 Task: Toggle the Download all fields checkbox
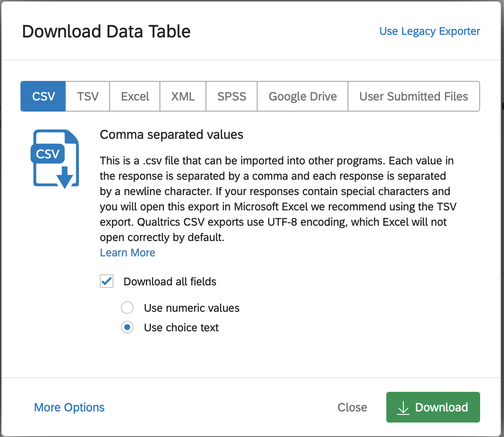click(107, 282)
